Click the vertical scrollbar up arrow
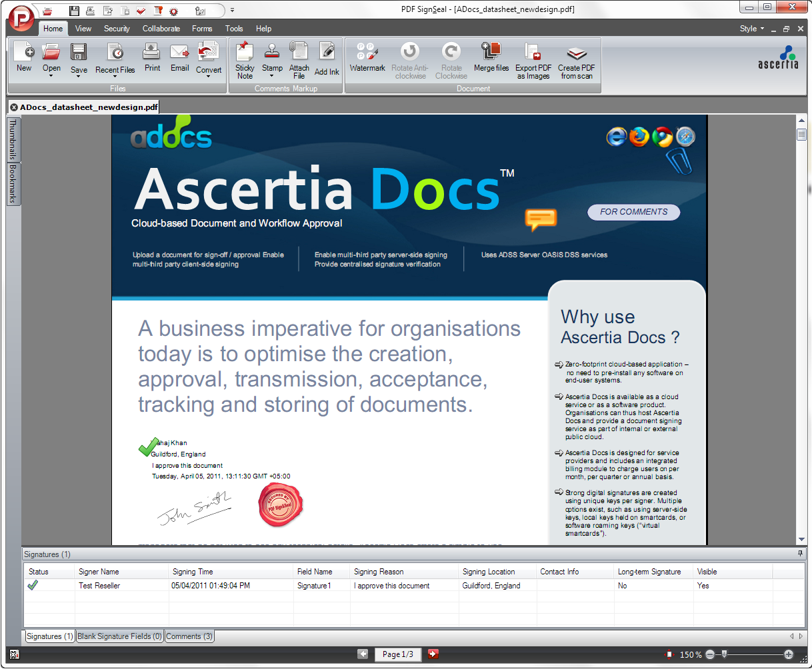 (802, 121)
